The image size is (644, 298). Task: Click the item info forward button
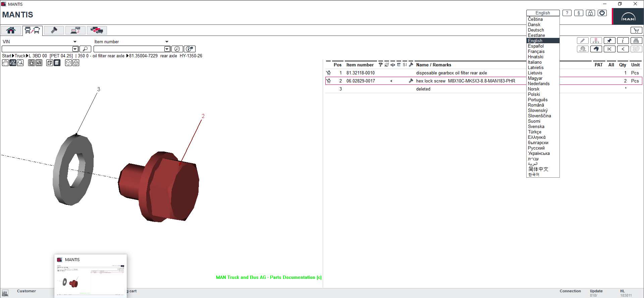click(x=190, y=49)
